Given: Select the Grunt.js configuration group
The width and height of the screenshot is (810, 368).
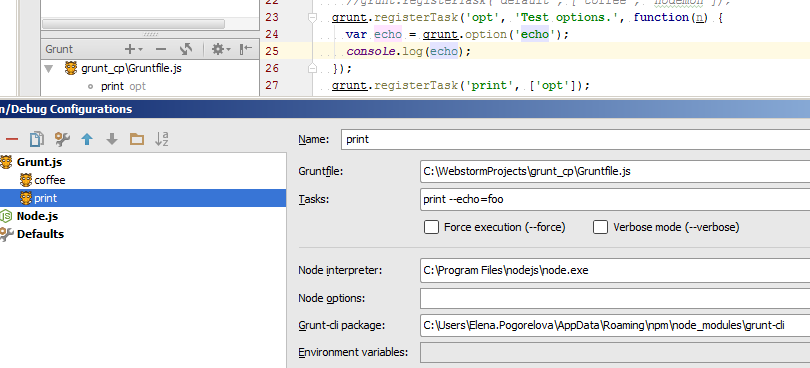Looking at the screenshot, I should point(39,162).
